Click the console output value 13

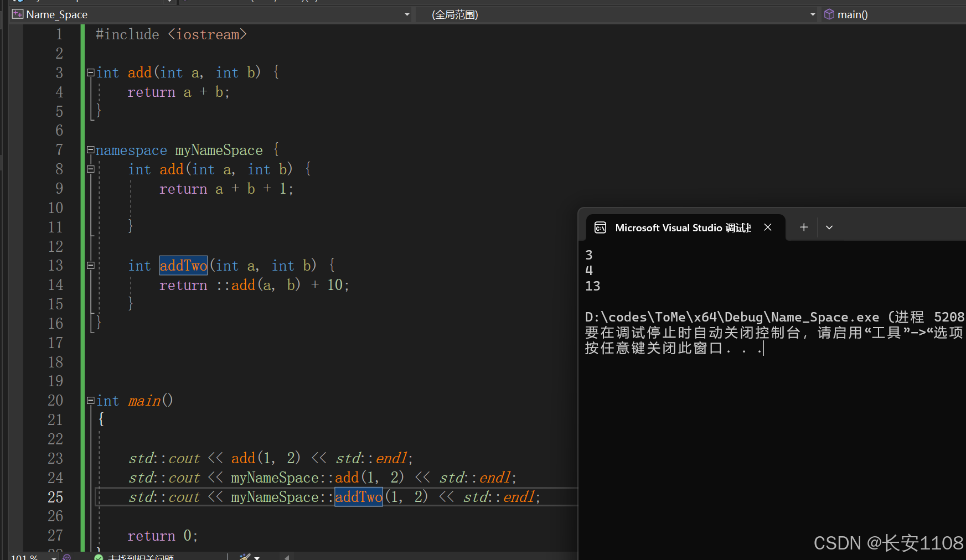[592, 286]
